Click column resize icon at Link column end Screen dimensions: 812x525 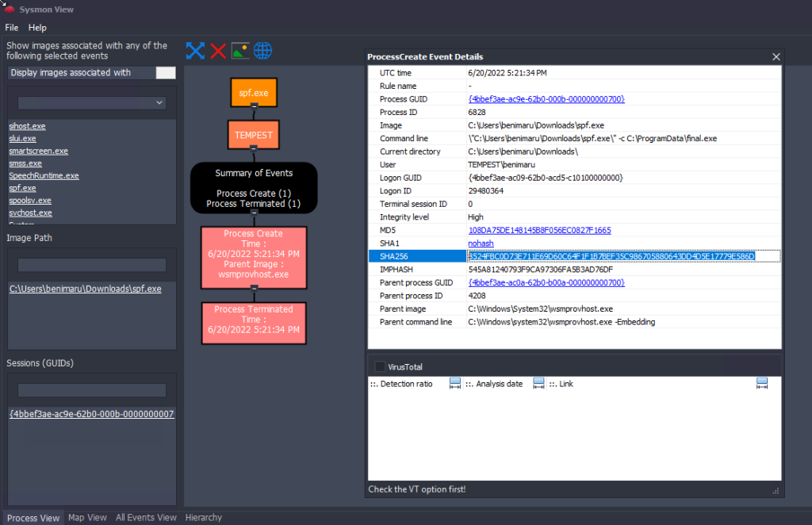pos(762,384)
